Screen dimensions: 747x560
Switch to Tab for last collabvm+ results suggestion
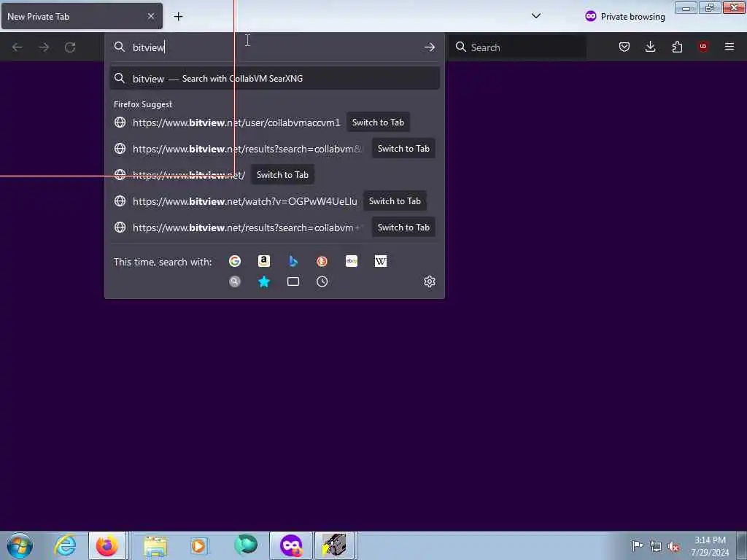[x=403, y=227]
